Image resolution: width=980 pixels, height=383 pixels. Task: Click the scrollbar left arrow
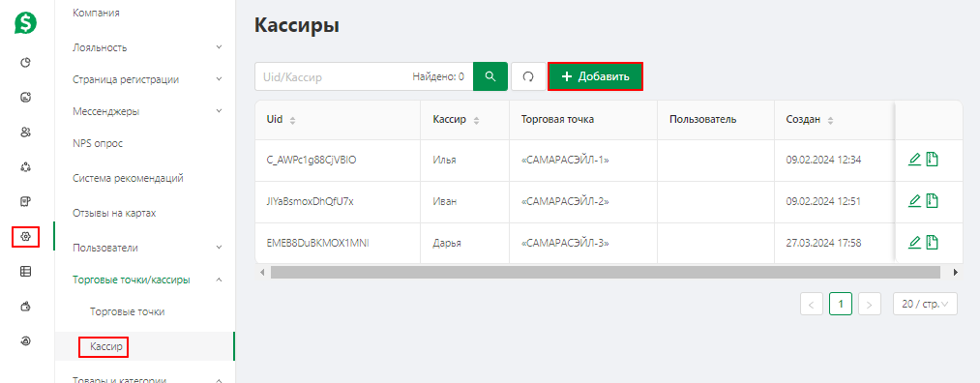click(x=262, y=273)
